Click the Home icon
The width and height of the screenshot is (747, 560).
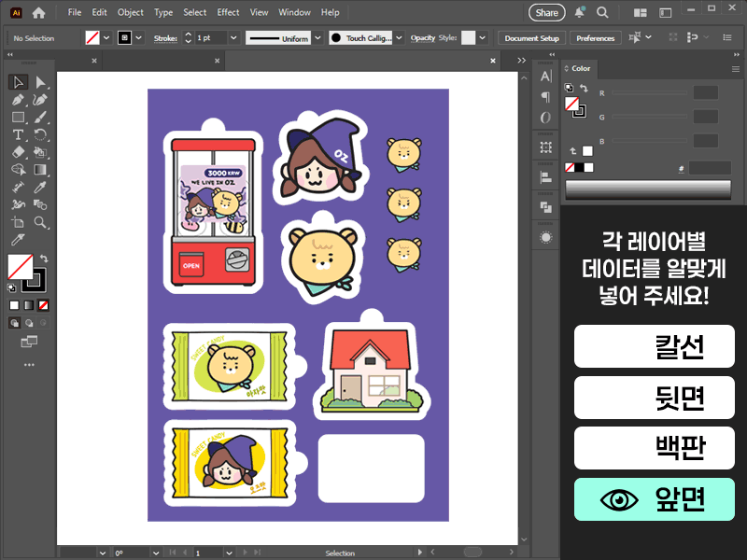[38, 13]
